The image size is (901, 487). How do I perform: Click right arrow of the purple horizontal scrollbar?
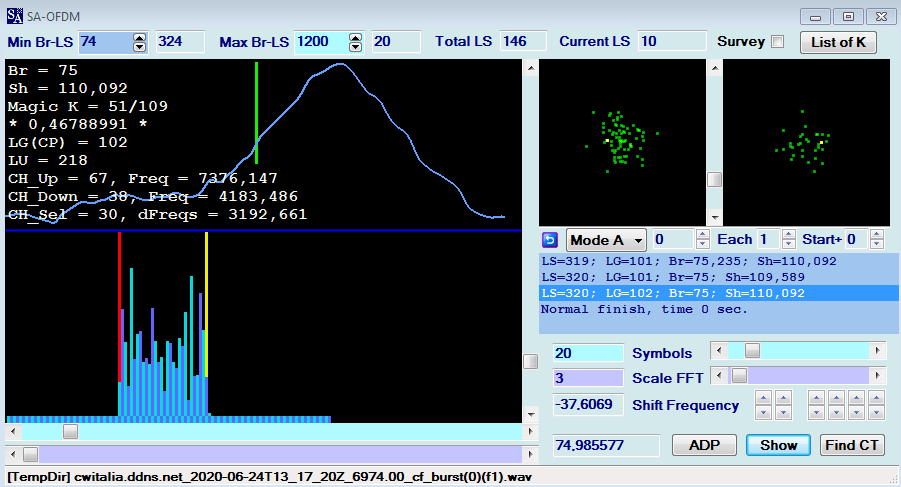coord(530,454)
